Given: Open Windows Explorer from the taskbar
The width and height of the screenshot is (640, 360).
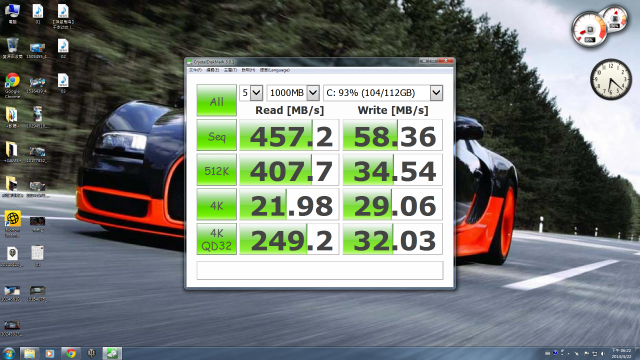Looking at the screenshot, I should click(x=29, y=353).
